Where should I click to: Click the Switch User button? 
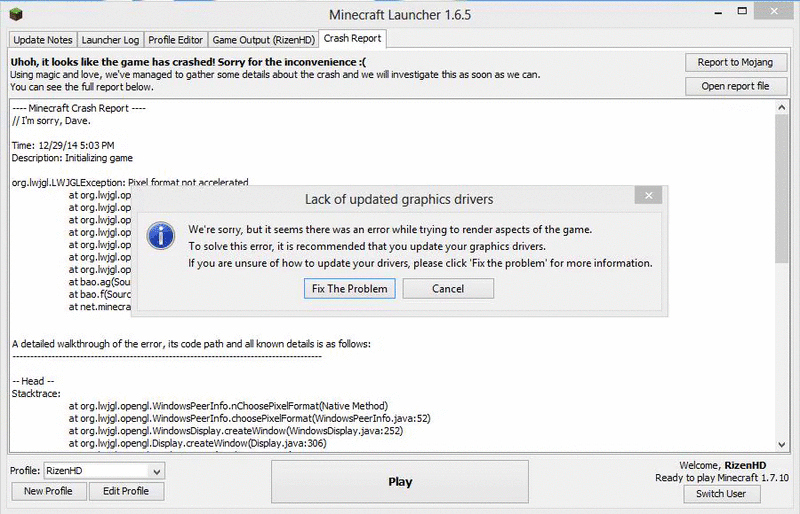721,494
